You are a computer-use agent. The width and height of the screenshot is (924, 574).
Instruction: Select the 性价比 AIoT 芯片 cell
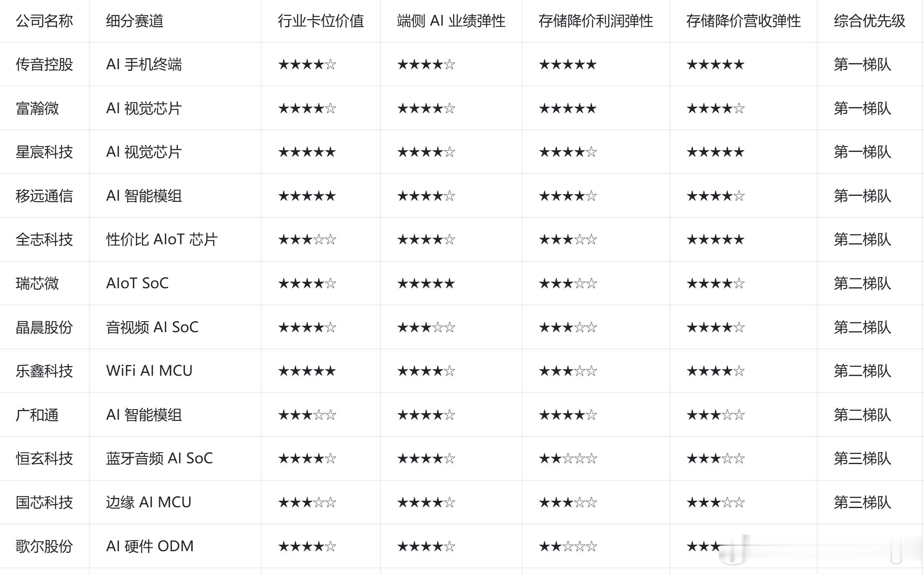162,239
